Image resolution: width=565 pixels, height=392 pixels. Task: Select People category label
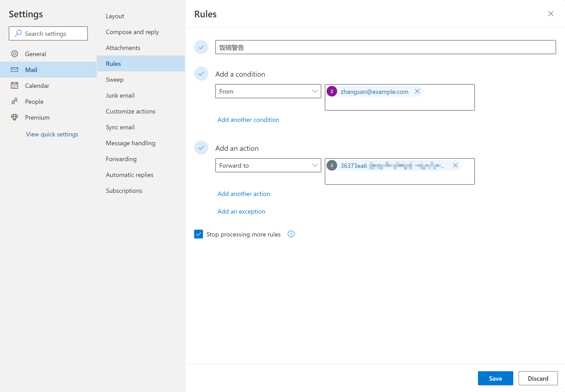click(x=34, y=102)
